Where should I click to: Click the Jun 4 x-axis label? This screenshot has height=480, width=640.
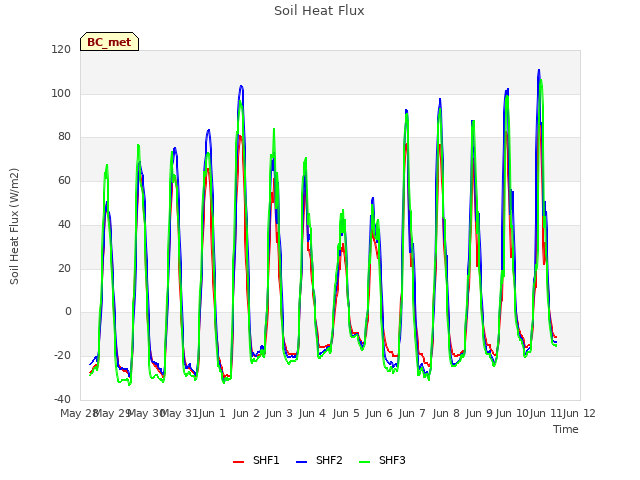click(312, 413)
